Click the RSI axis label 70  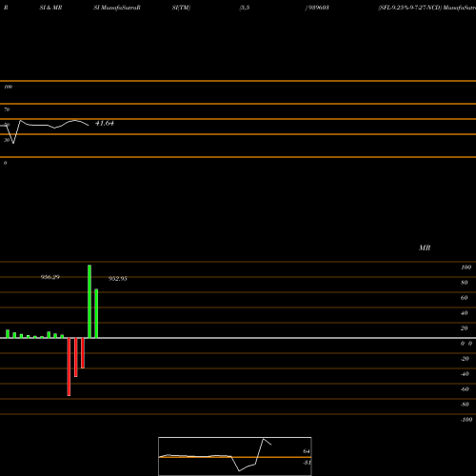pos(7,109)
